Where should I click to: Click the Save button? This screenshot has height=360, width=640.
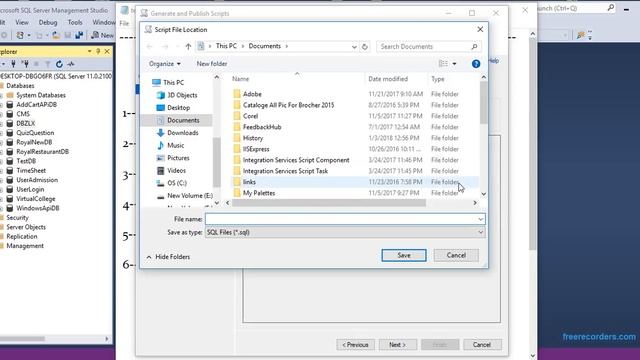[x=404, y=255]
